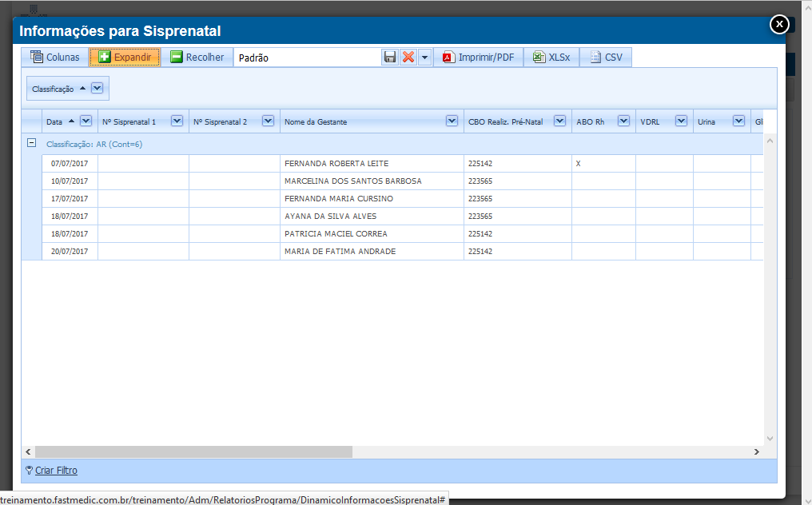Open the Criar Filtro link
This screenshot has height=505, width=812.
click(x=56, y=471)
